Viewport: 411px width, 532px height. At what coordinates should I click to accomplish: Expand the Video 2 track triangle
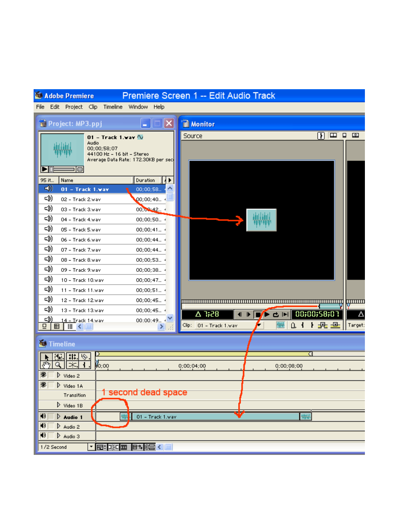click(x=59, y=375)
